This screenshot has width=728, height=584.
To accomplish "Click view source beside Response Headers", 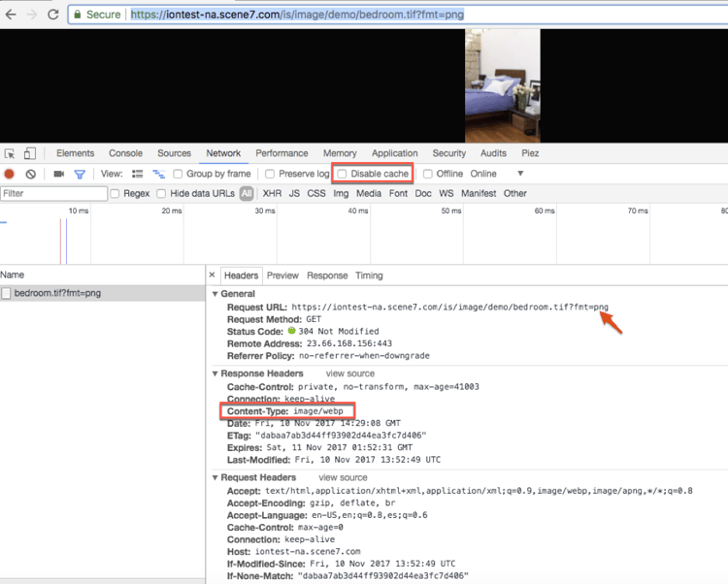I will click(x=350, y=373).
